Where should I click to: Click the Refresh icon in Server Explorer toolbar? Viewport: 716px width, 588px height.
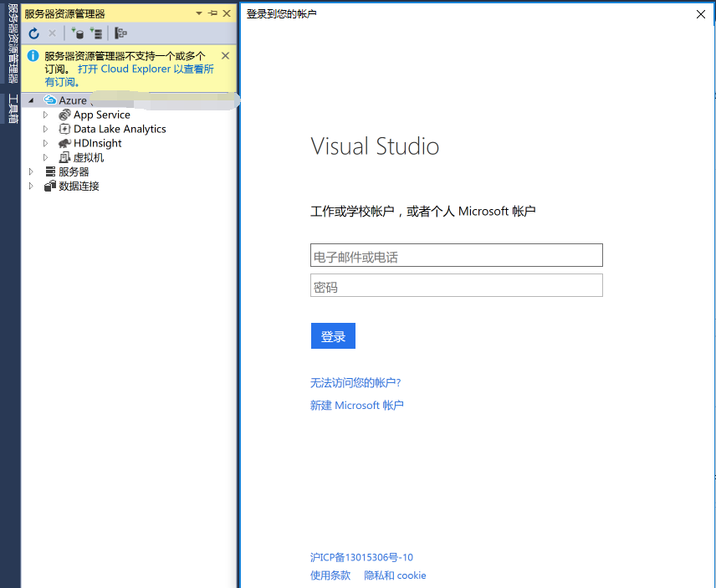click(33, 33)
